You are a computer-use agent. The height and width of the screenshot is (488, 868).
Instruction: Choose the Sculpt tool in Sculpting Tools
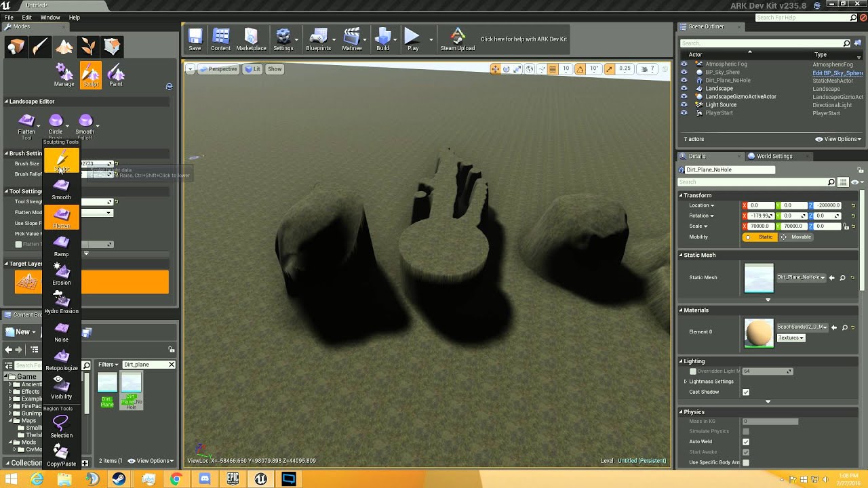click(x=61, y=161)
